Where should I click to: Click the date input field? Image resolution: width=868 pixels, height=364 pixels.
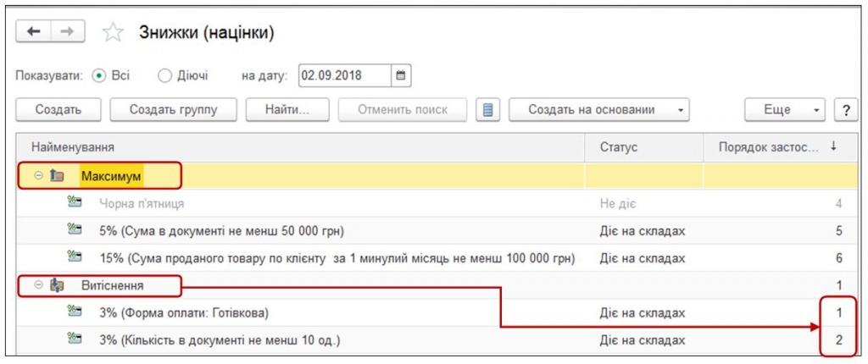coord(343,75)
